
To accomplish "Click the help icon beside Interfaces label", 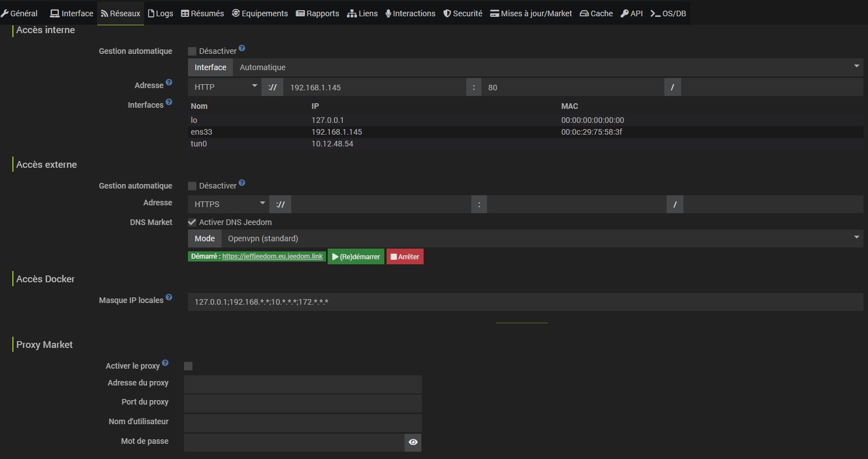I will [169, 102].
